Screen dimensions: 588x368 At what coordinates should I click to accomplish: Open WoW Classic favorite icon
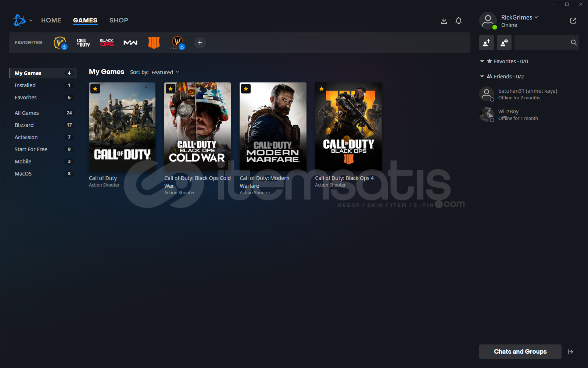coord(178,43)
